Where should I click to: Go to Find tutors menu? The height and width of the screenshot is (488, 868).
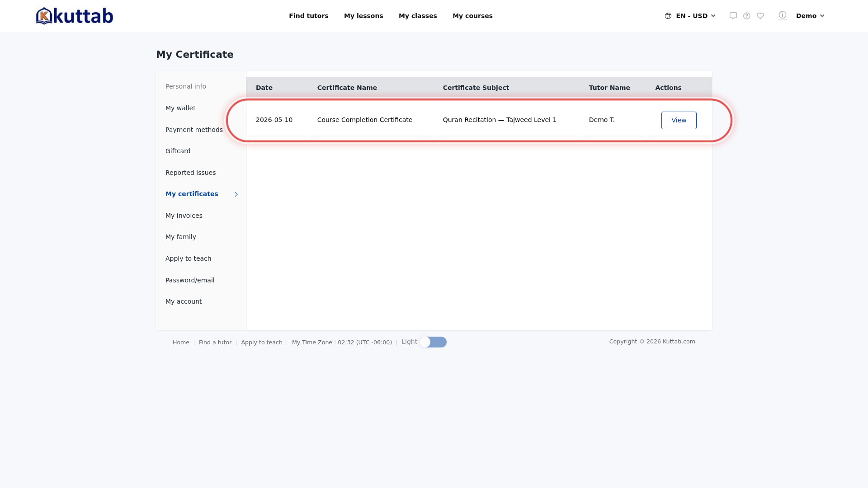click(309, 16)
